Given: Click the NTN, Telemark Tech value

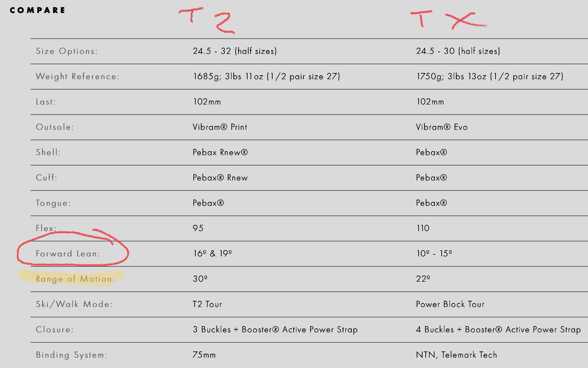Looking at the screenshot, I should (457, 355).
